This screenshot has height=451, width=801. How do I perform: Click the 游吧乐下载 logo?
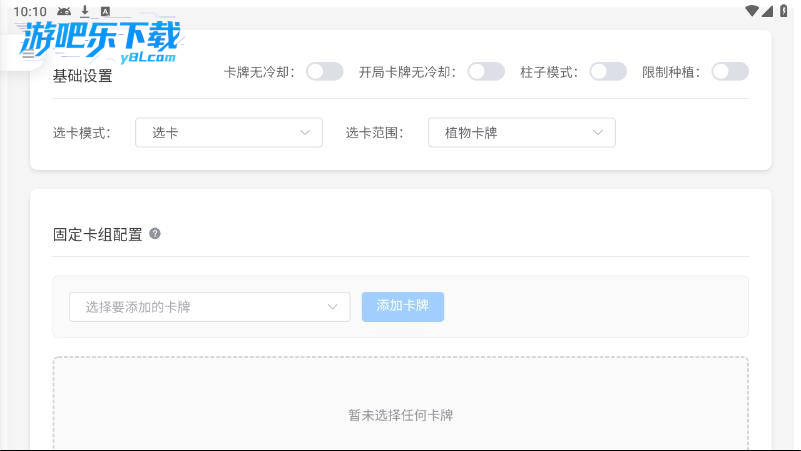(x=100, y=42)
